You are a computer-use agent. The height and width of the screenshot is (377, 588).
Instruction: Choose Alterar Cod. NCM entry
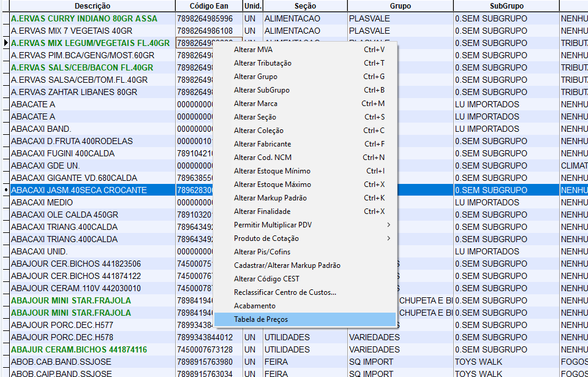(x=262, y=158)
